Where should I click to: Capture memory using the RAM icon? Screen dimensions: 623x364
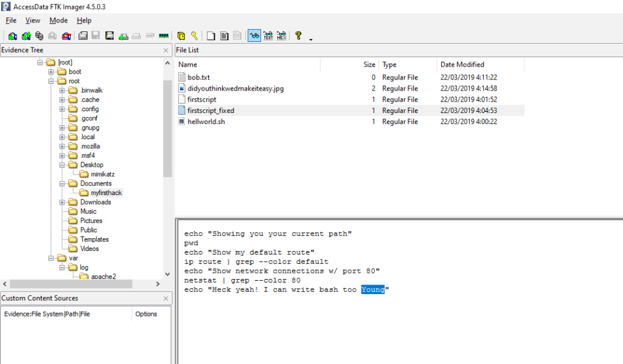click(163, 35)
